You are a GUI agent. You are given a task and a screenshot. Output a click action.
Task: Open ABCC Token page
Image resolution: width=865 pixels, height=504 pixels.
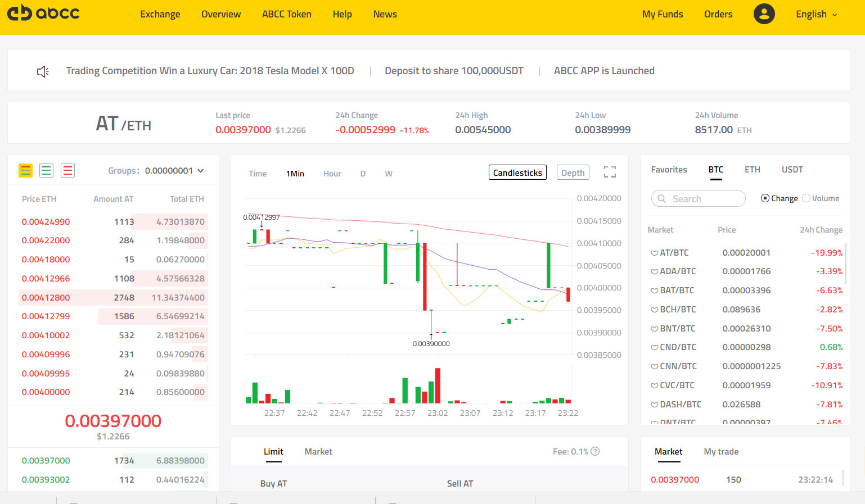coord(287,14)
